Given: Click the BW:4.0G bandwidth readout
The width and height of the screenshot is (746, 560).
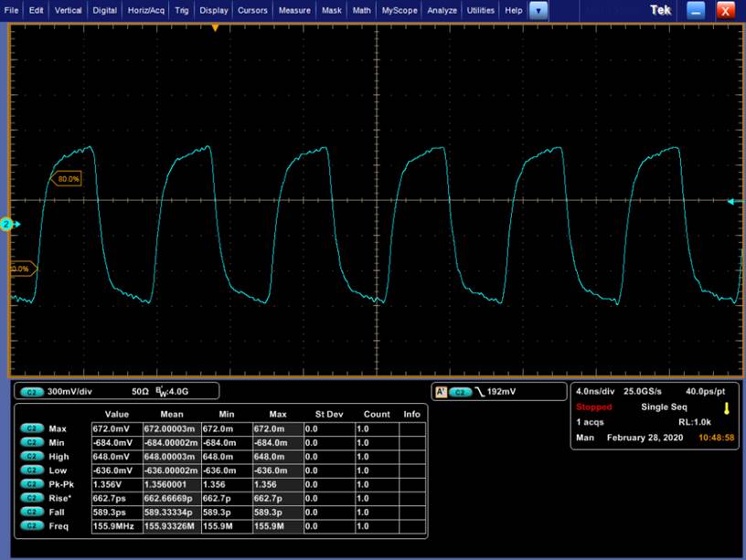Looking at the screenshot, I should point(172,392).
